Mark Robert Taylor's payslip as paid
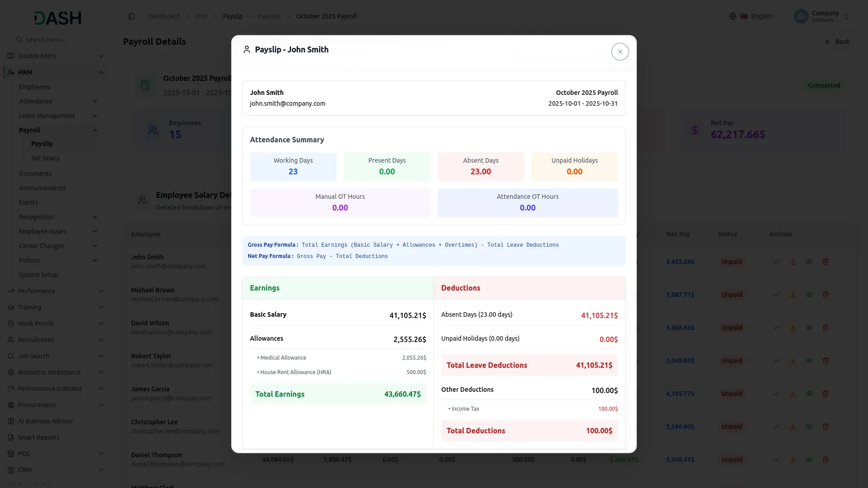 pyautogui.click(x=776, y=361)
